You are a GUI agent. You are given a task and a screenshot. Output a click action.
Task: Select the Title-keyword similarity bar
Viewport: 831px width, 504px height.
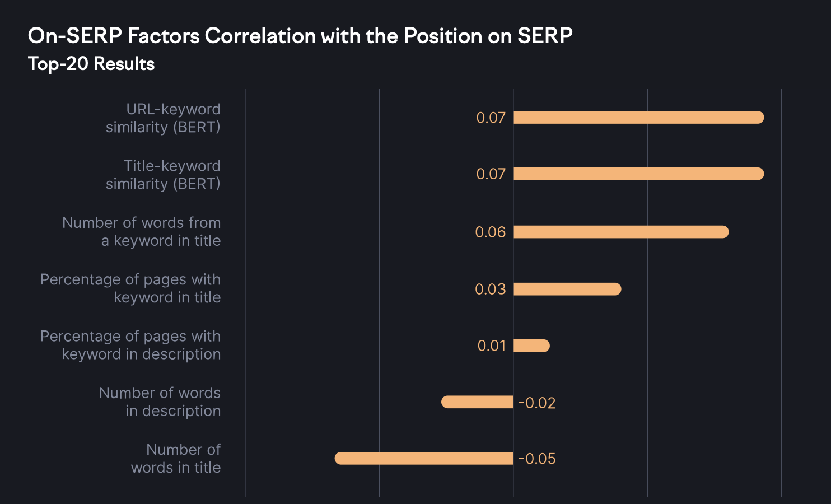(x=638, y=174)
